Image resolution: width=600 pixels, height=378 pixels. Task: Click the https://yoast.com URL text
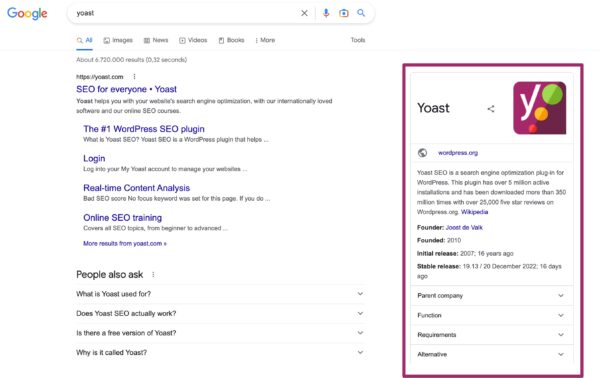tap(99, 77)
